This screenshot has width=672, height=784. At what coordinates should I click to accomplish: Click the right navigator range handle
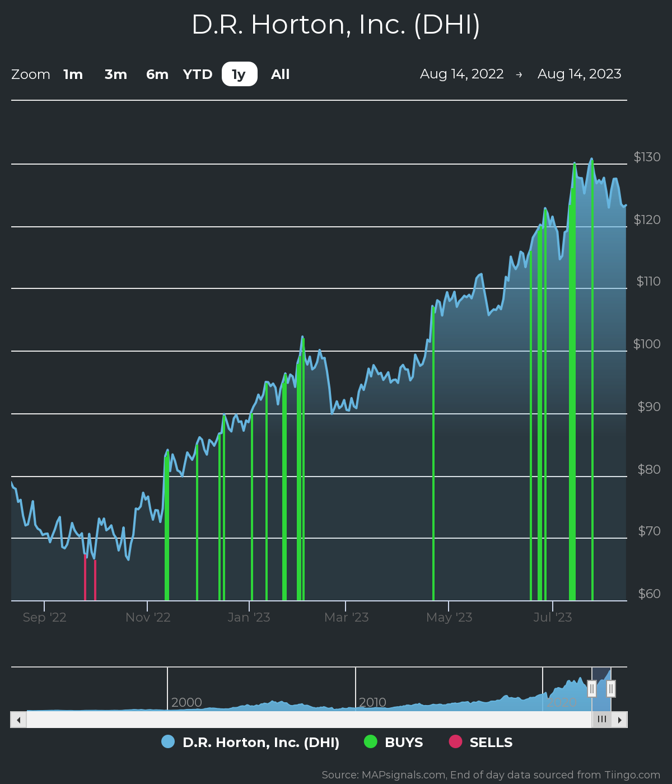[x=611, y=688]
